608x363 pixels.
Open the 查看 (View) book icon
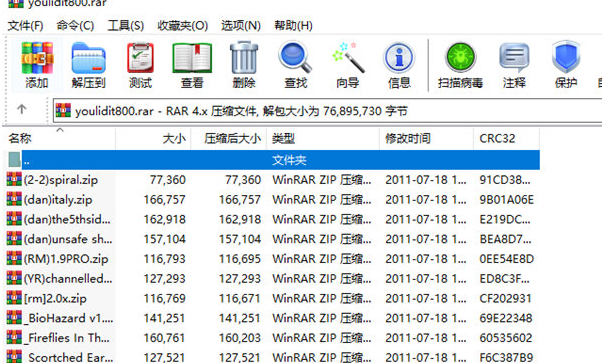click(192, 58)
